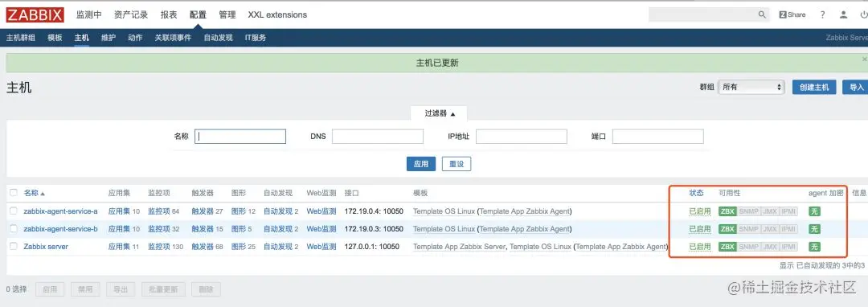Go to 关联项事件 submenu
This screenshot has height=307, width=868.
click(173, 38)
